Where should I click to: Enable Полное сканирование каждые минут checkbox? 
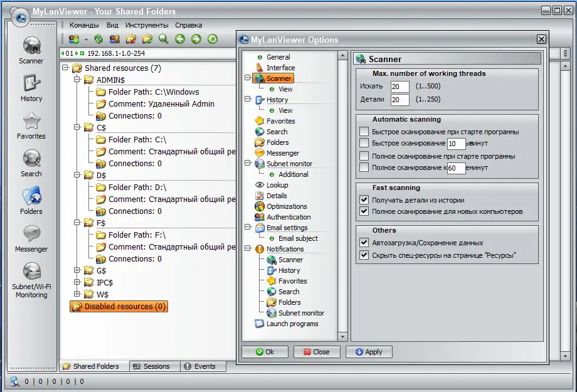(364, 167)
